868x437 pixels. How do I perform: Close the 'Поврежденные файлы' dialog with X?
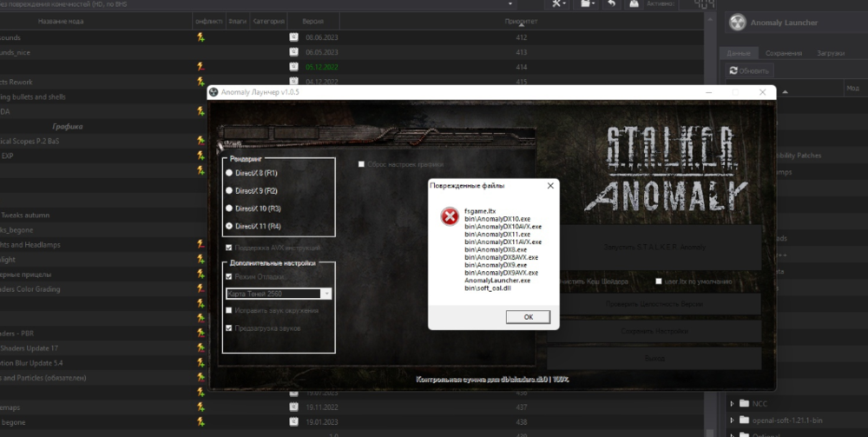click(549, 185)
